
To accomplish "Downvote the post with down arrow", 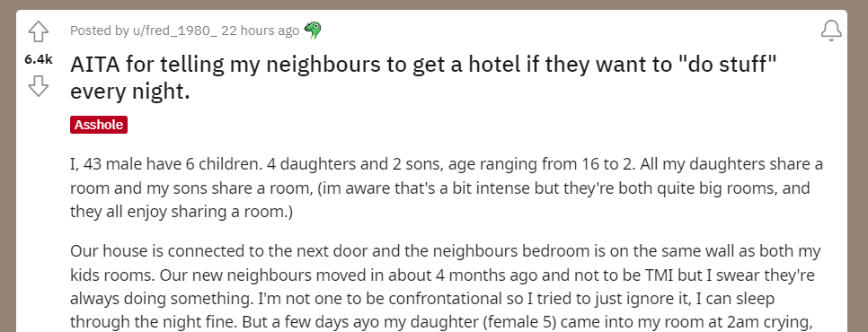I will coord(39,86).
